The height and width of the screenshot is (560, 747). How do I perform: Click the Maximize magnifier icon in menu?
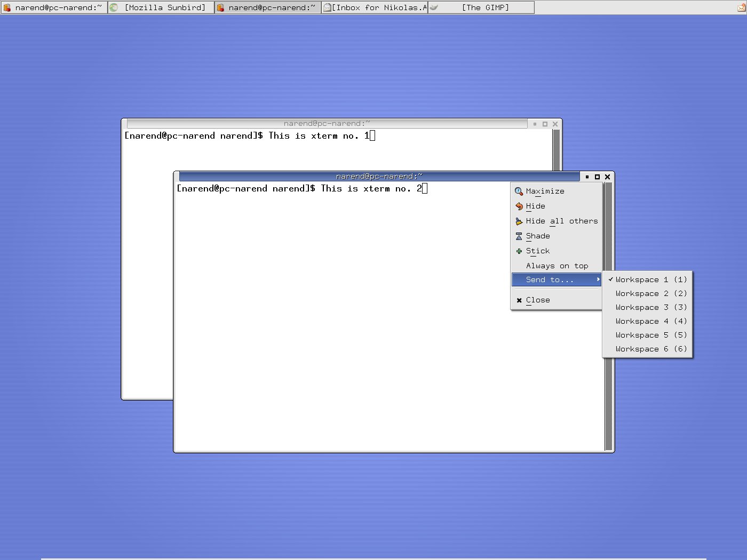519,191
